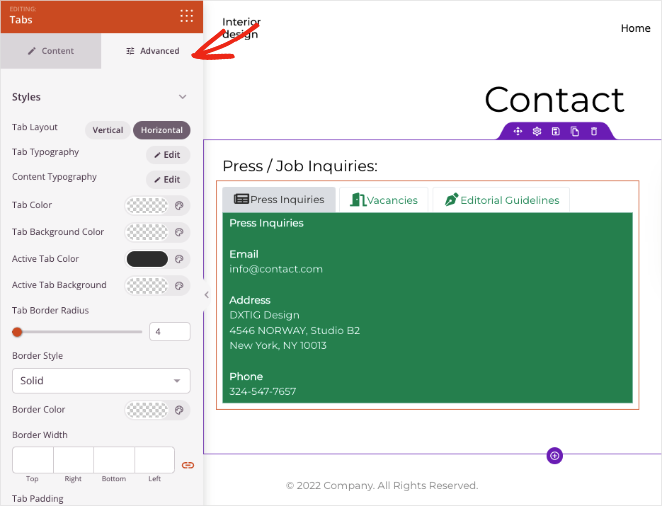The width and height of the screenshot is (662, 506).
Task: Select Vertical tab layout
Action: [x=108, y=130]
